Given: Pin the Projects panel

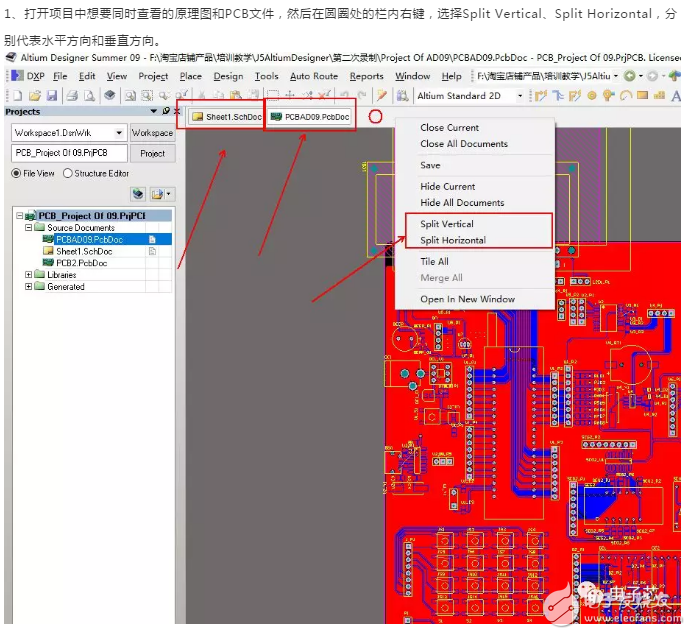Looking at the screenshot, I should tap(166, 111).
